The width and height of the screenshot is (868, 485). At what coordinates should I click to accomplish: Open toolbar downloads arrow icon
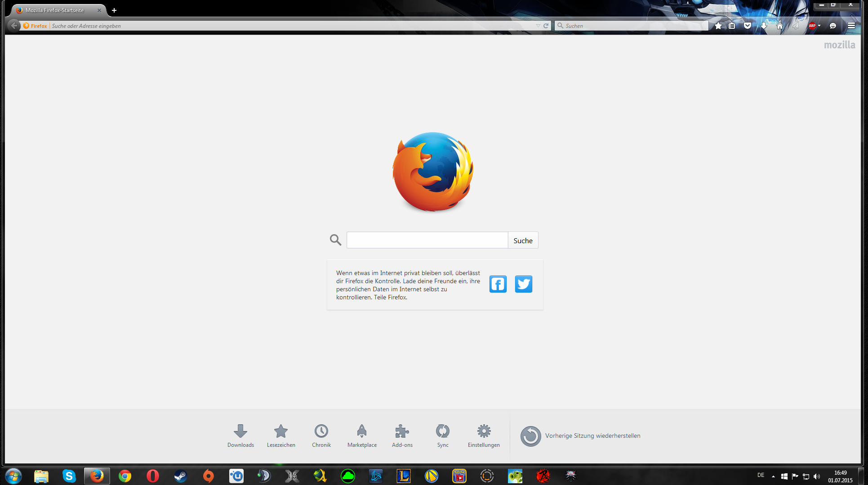pos(764,26)
